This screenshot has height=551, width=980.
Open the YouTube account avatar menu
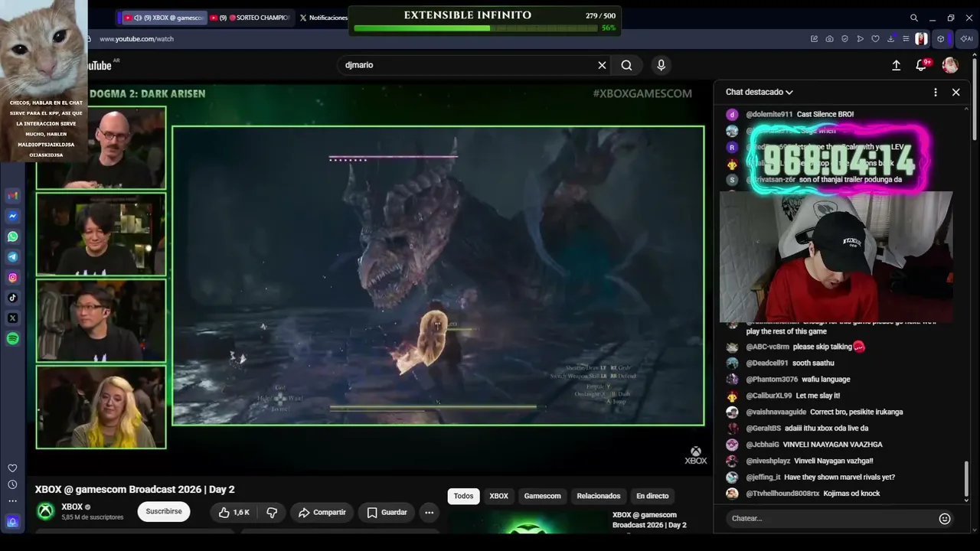coord(950,65)
